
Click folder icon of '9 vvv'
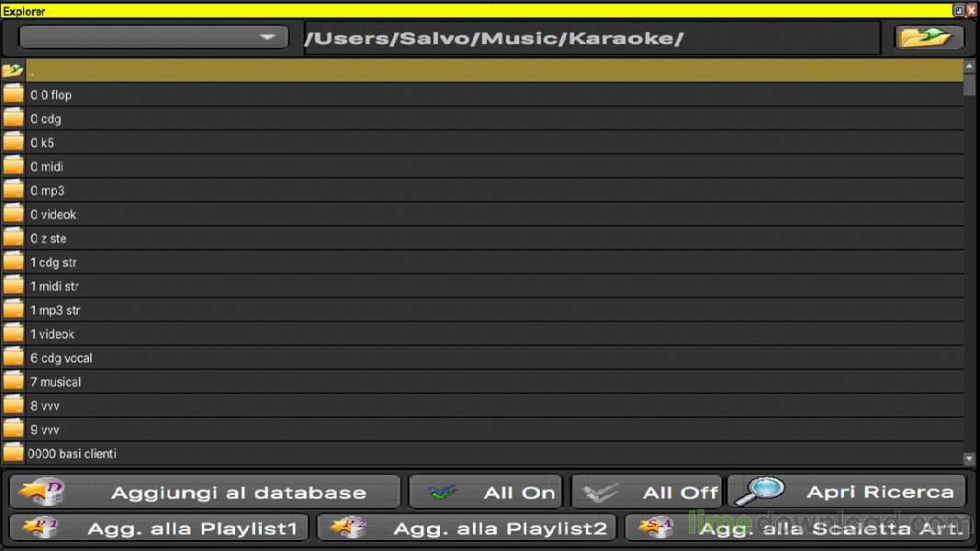13,429
